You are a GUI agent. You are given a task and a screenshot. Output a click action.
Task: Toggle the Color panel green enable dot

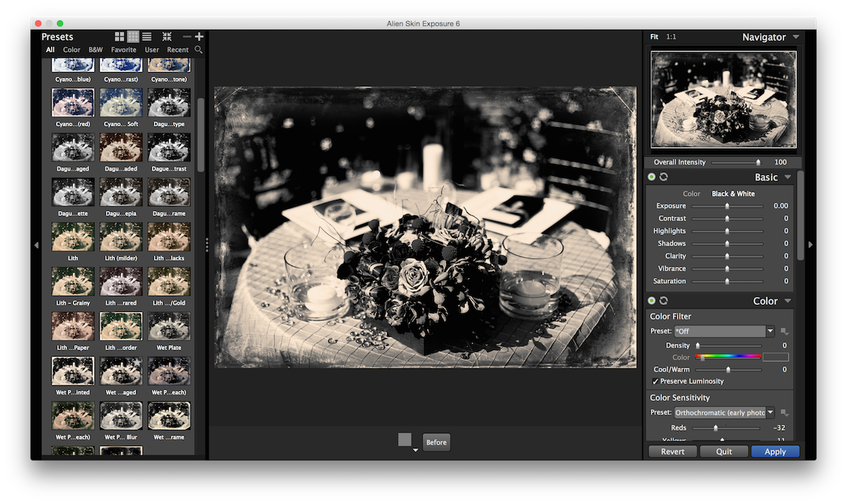(651, 301)
